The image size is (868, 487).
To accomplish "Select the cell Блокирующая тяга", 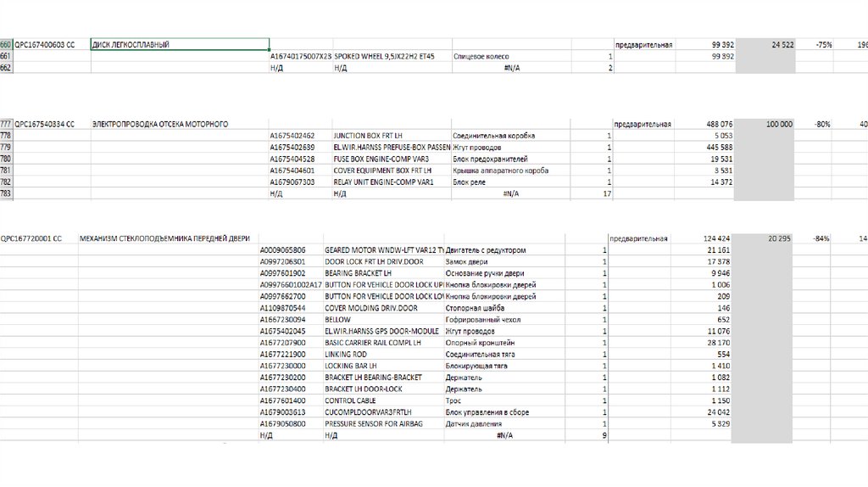I will [x=504, y=366].
